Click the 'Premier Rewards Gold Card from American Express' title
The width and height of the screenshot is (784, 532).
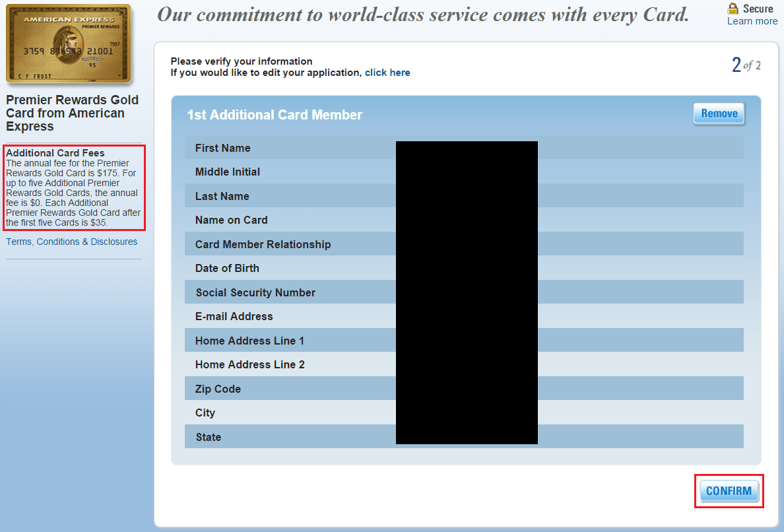click(72, 113)
